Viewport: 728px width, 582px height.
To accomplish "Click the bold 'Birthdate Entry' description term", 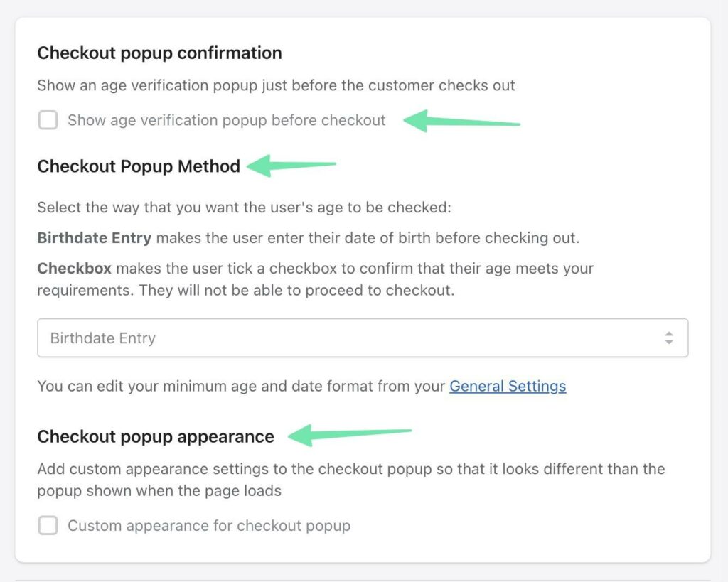I will 94,238.
